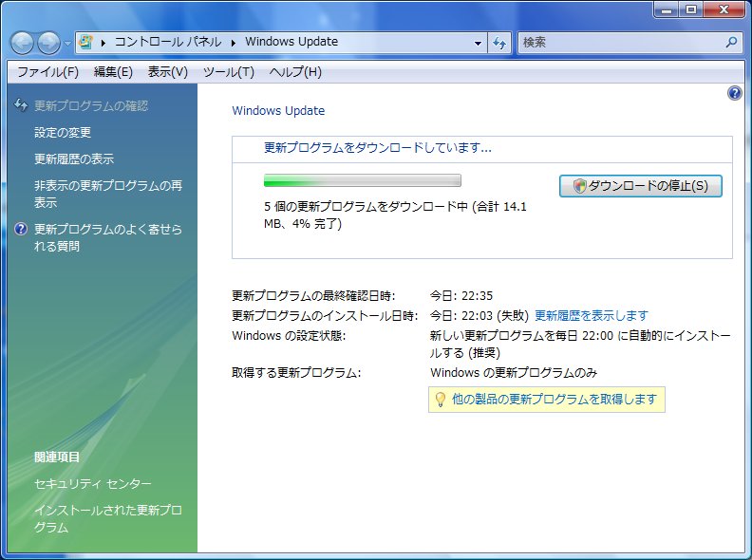Go forward with the Forward arrow button

[49, 43]
